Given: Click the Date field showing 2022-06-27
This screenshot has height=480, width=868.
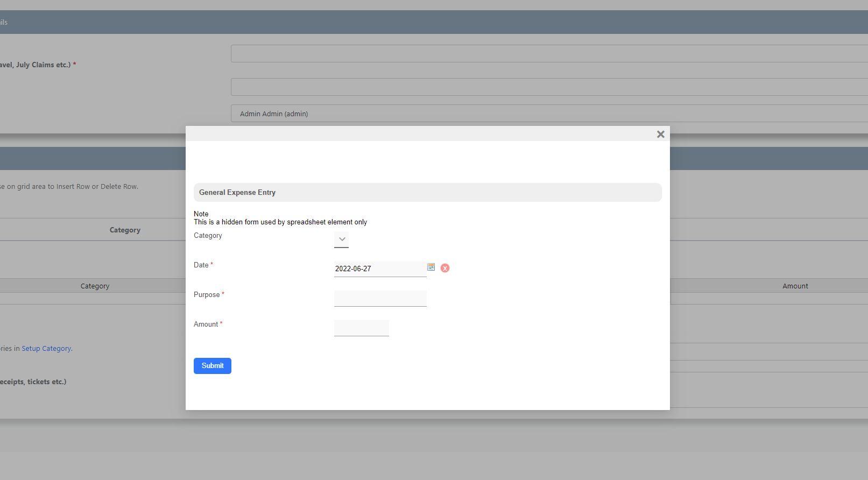Looking at the screenshot, I should [380, 269].
